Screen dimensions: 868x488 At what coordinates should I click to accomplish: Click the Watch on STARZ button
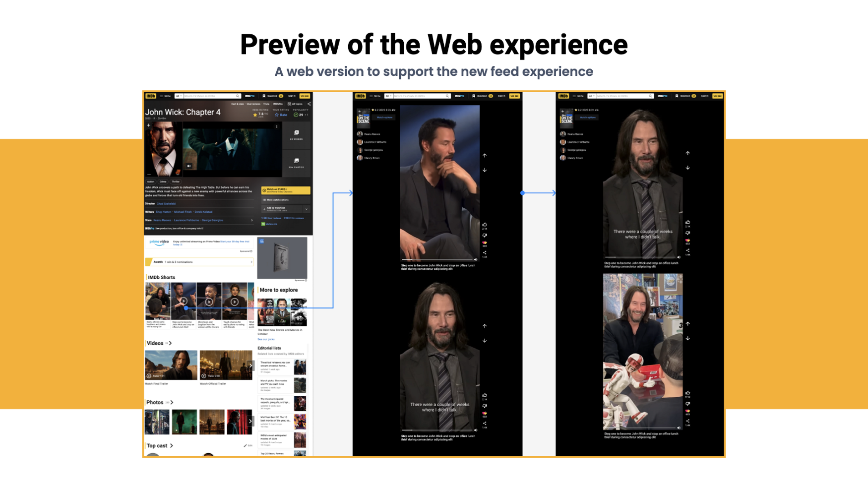pos(286,190)
